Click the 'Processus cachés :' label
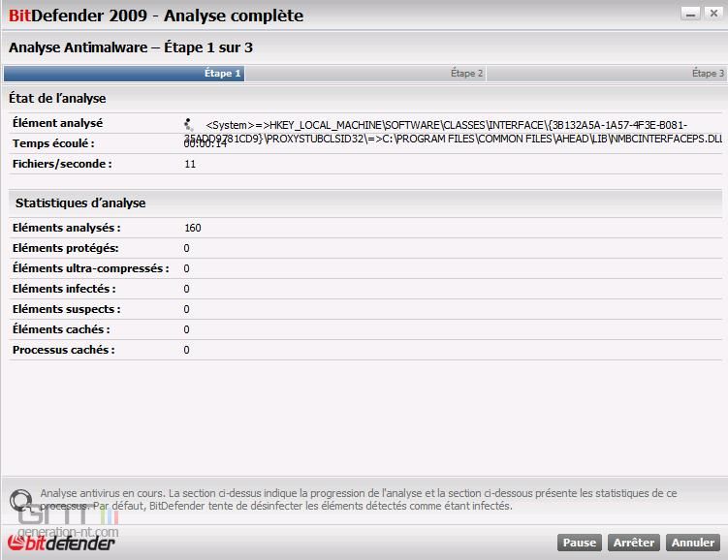 (x=64, y=350)
